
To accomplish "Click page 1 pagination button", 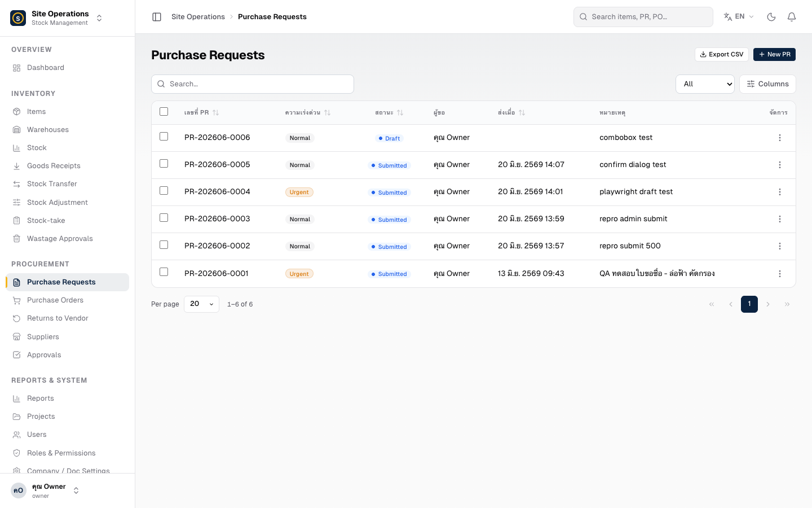I will click(749, 304).
